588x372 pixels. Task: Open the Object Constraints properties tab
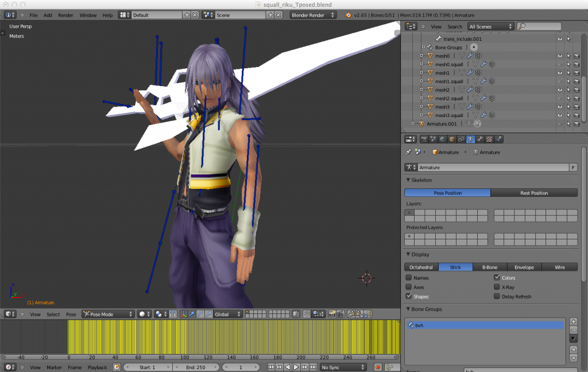(461, 139)
